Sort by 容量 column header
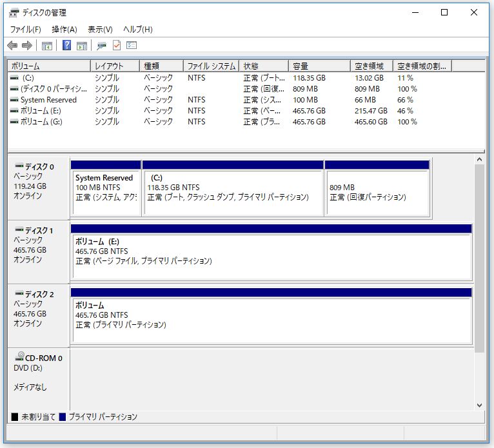The image size is (494, 448). [319, 66]
